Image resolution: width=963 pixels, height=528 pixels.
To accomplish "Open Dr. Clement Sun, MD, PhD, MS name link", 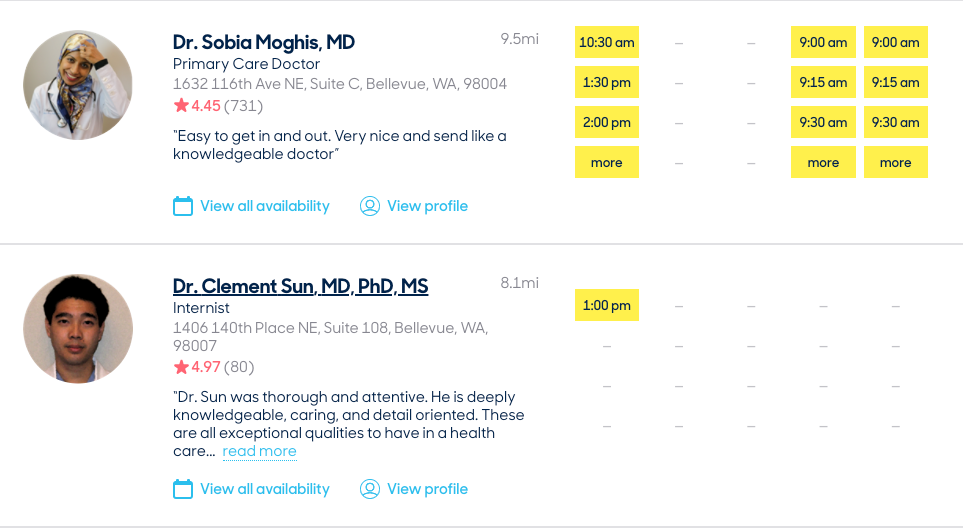I will 300,287.
